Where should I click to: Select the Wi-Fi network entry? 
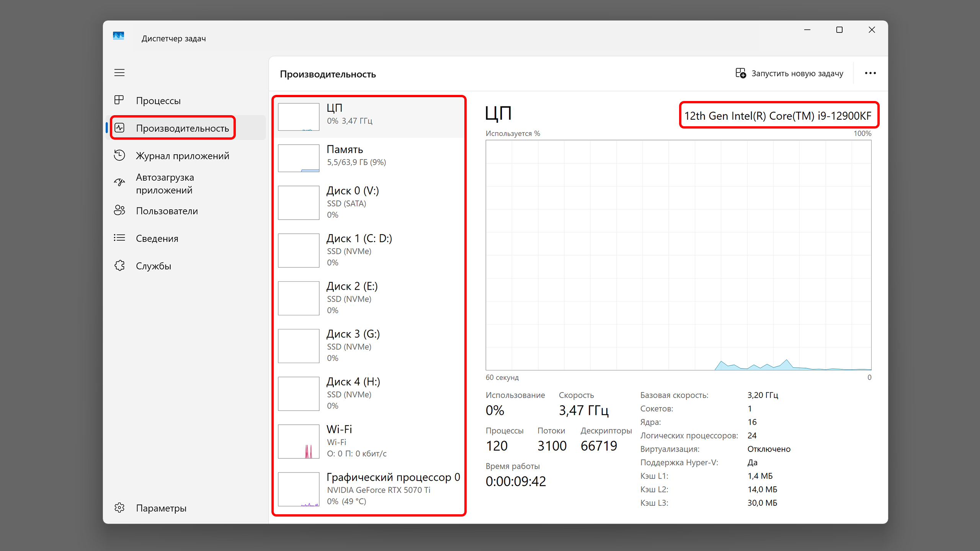369,442
